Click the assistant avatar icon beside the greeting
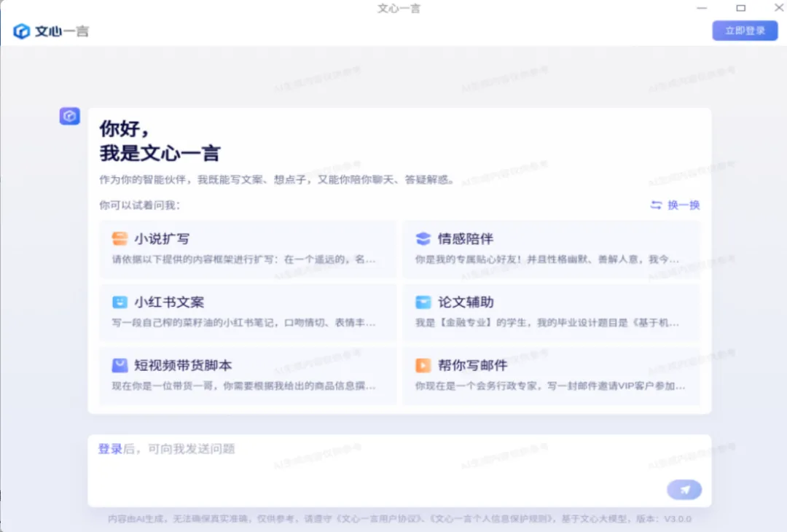 coord(70,116)
